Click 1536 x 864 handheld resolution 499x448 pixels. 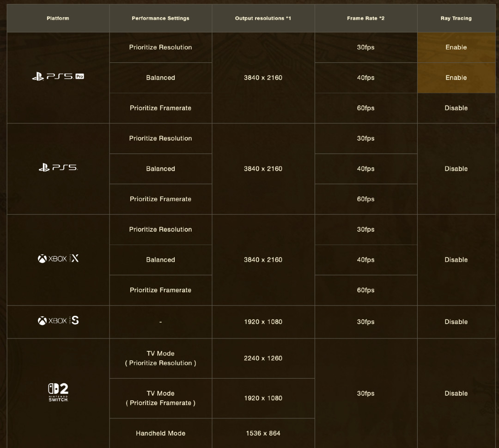[x=263, y=433]
